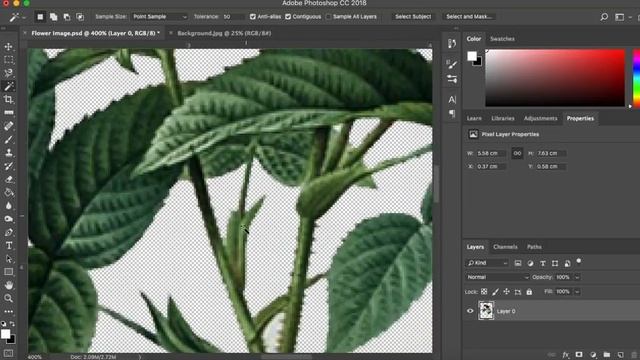
Task: Select the Pen tool
Action: 8,232
